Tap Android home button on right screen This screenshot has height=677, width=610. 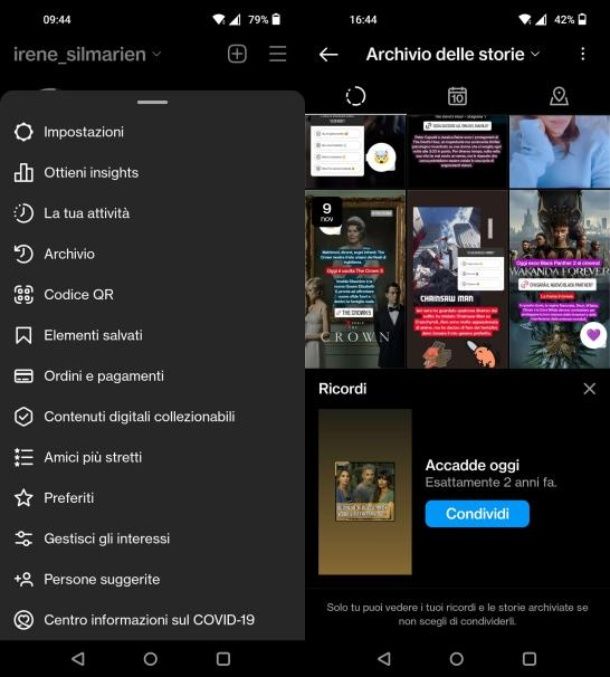(x=457, y=658)
